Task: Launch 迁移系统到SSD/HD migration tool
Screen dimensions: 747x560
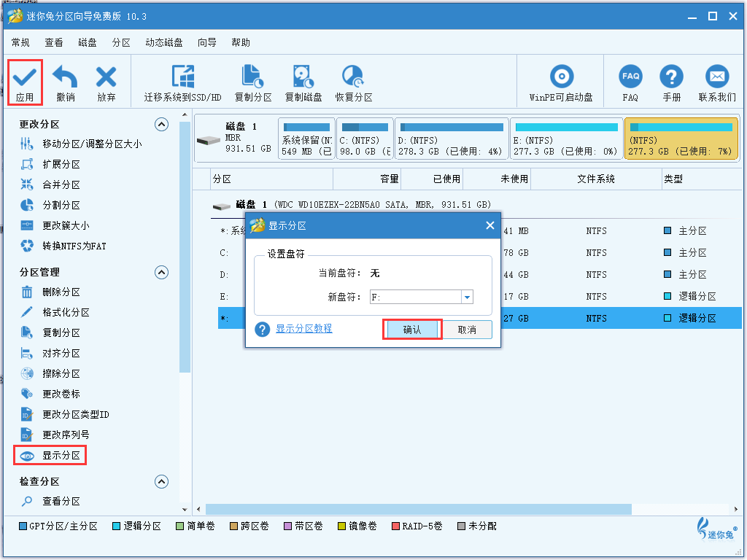Action: 183,83
